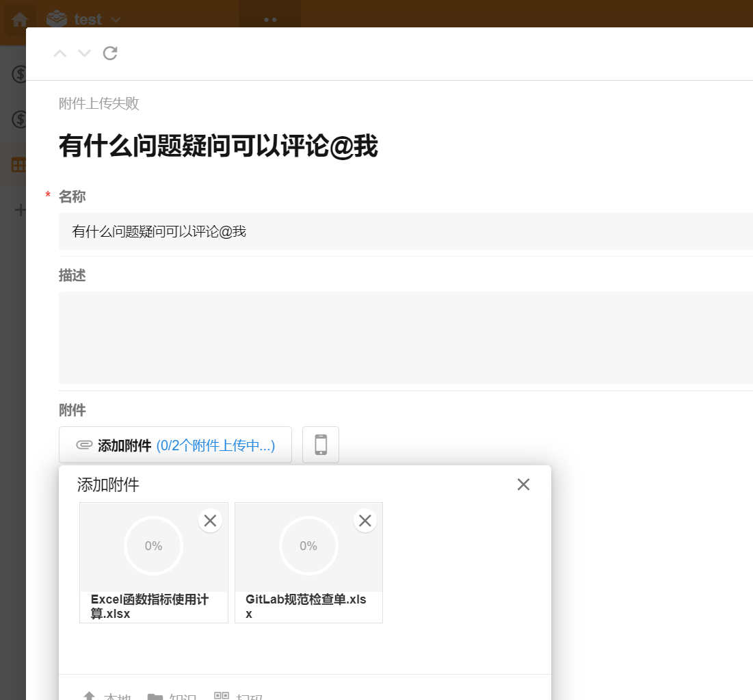Image resolution: width=753 pixels, height=700 pixels.
Task: Remove the Excel函数指标使用计算.xlsx attachment
Action: click(210, 521)
